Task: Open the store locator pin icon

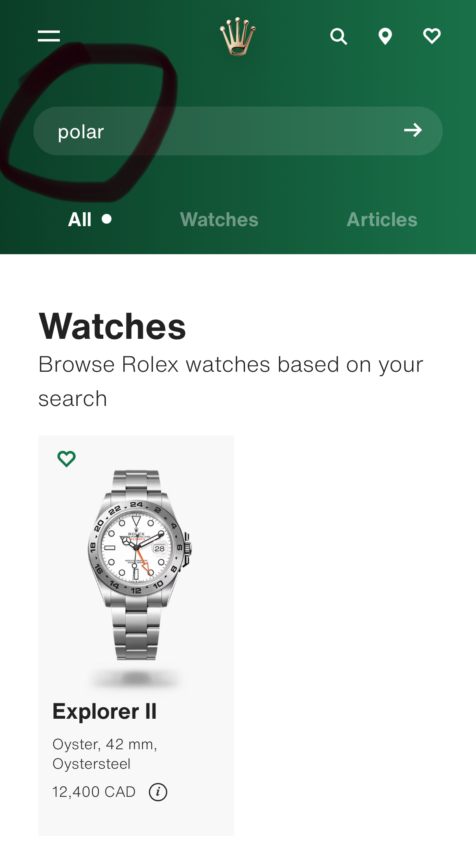Action: (x=385, y=36)
